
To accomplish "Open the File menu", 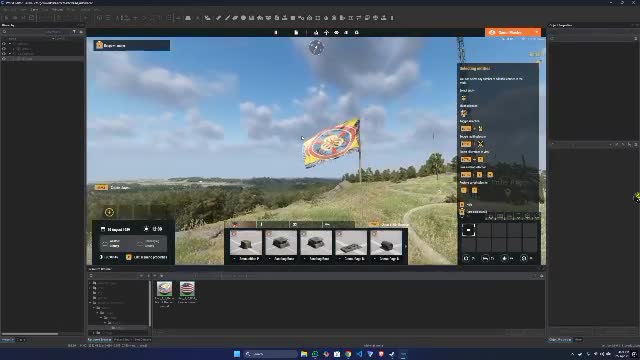I will pyautogui.click(x=4, y=9).
